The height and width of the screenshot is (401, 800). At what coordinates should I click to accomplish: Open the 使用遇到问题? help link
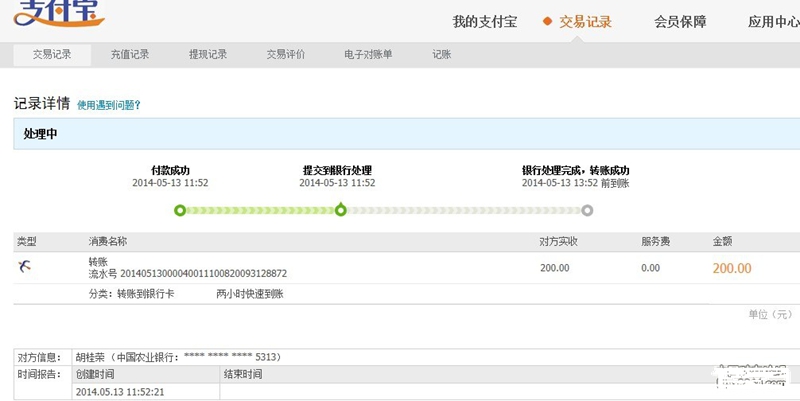point(109,105)
